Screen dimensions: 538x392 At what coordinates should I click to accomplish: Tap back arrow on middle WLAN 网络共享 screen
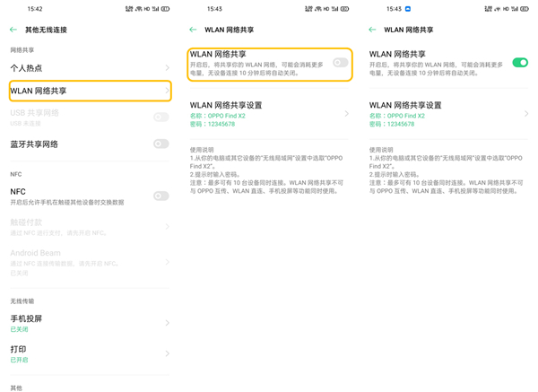click(193, 30)
